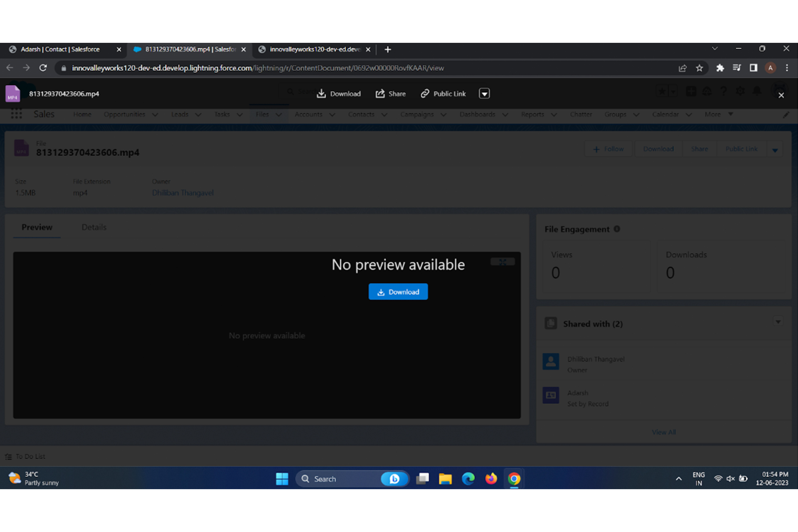Click Public Link button on record page
Viewport: 798px width, 532px height.
tap(741, 149)
